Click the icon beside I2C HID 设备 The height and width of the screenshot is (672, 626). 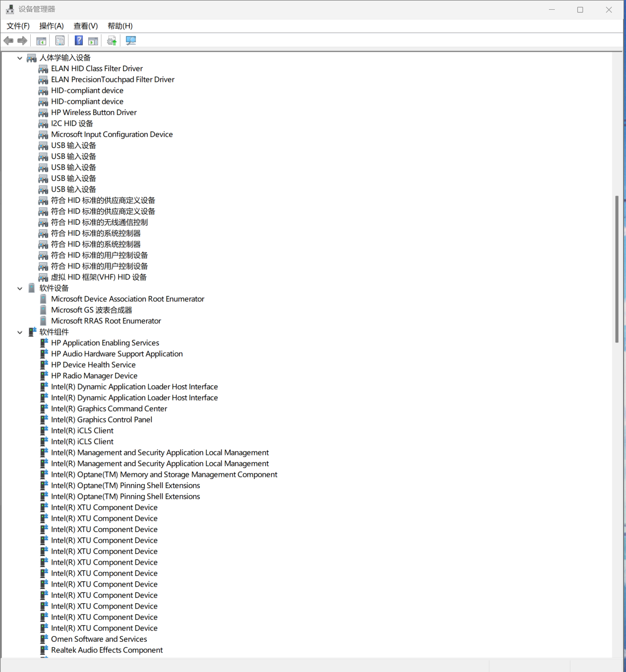(x=43, y=124)
